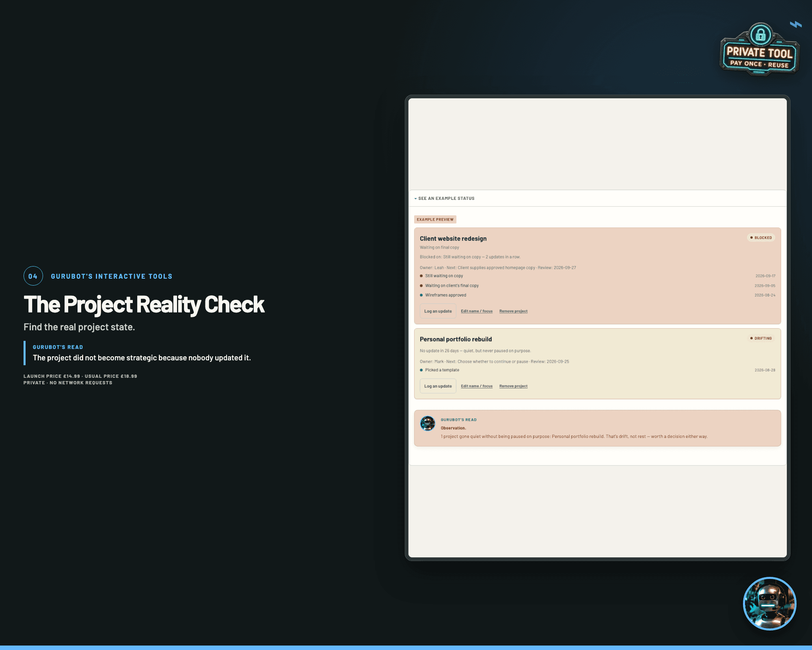Remove the Client website redesign project
This screenshot has height=650, width=812.
[513, 311]
